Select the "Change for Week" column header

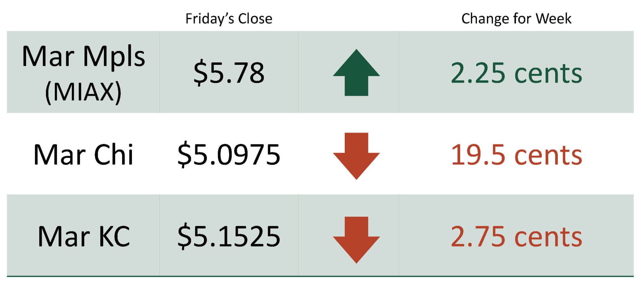(516, 19)
